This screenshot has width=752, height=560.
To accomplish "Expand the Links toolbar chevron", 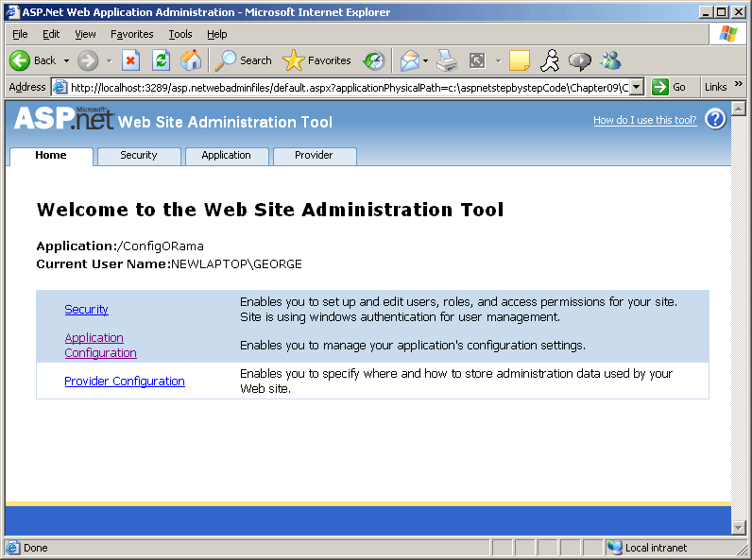I will tap(739, 85).
